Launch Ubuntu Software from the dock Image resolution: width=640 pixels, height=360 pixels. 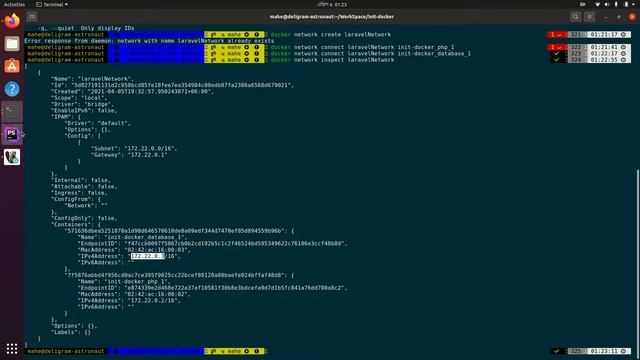click(x=12, y=66)
